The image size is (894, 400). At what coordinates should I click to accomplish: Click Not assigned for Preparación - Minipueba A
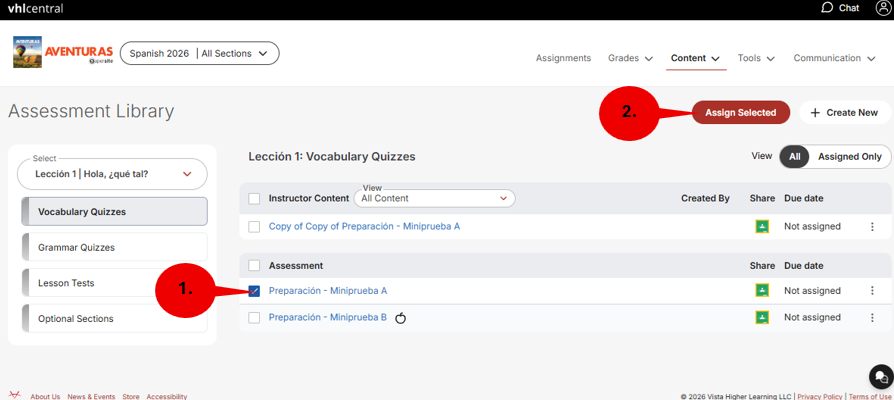click(x=812, y=291)
